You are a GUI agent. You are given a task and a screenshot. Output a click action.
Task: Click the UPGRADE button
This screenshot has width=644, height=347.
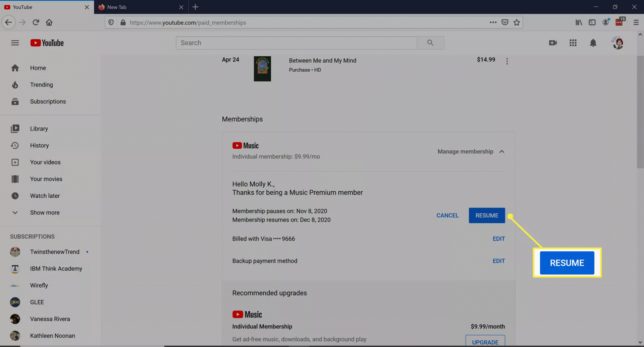pos(485,342)
